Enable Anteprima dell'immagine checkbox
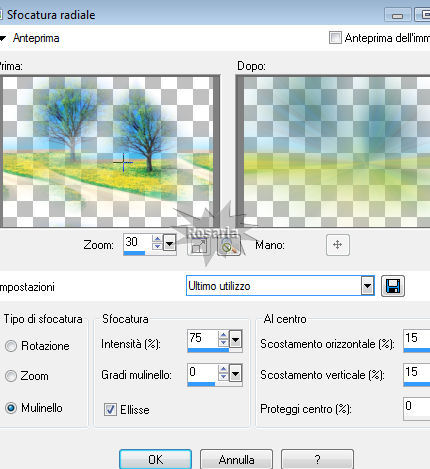The image size is (430, 469). point(335,38)
